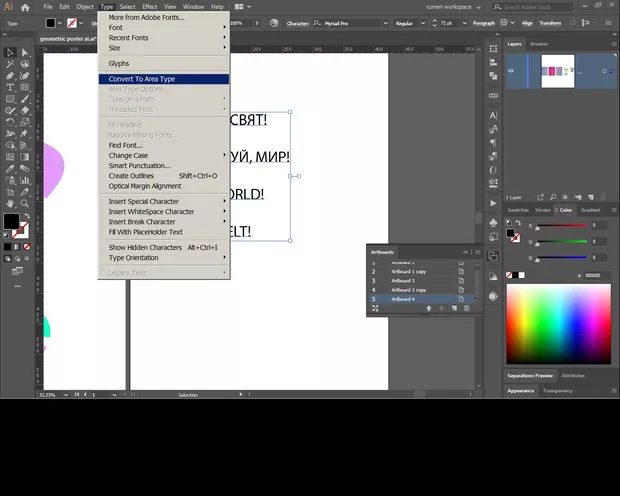Open the Change Case submenu
The image size is (620, 496).
tap(128, 155)
